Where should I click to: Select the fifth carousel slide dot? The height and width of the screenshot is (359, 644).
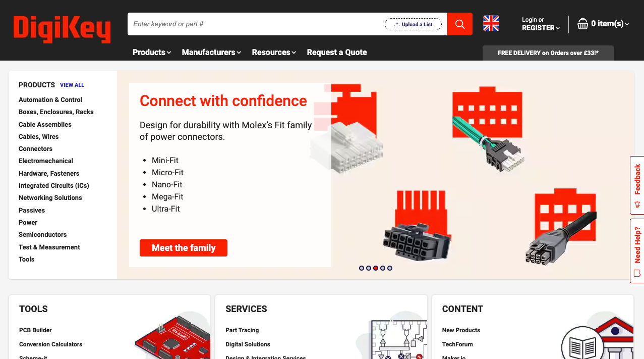[390, 268]
